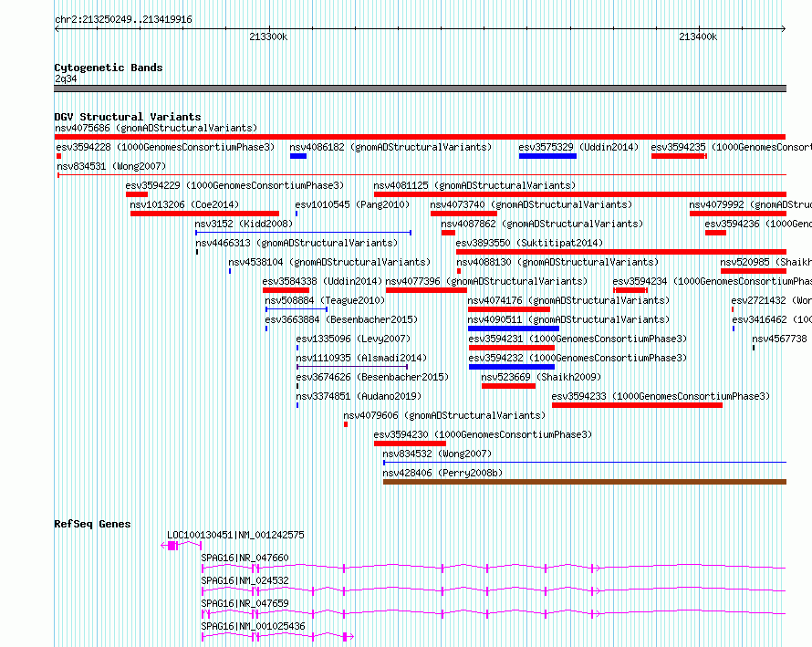Open the esv3575329 (Uddin2014) variant
This screenshot has height=647, width=812.
pyautogui.click(x=578, y=147)
